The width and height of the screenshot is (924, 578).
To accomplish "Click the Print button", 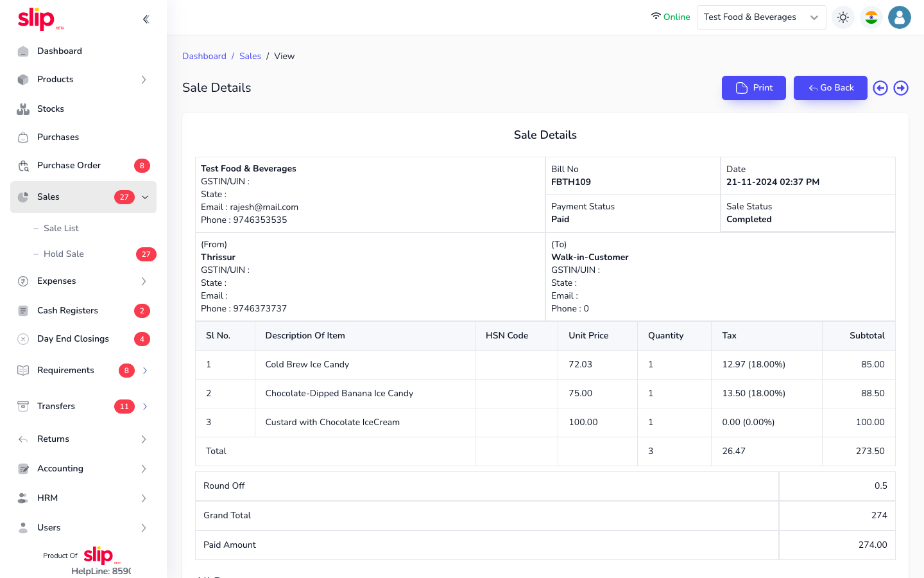I will pos(753,88).
